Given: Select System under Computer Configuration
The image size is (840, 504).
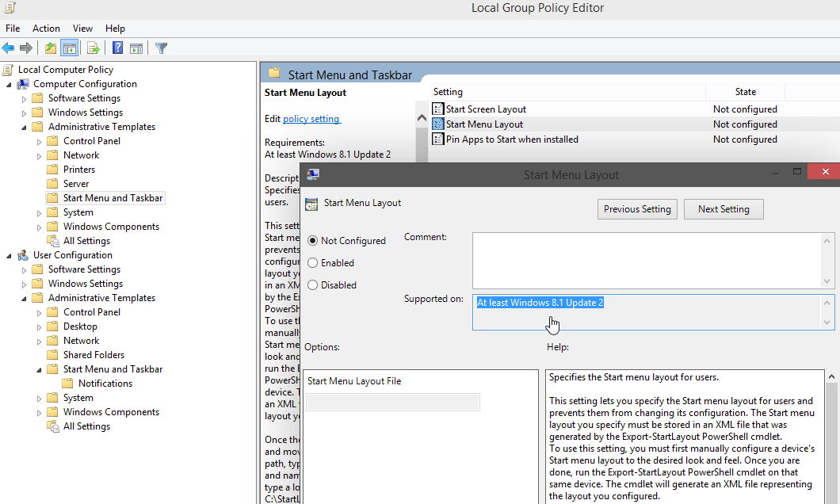Looking at the screenshot, I should [78, 212].
